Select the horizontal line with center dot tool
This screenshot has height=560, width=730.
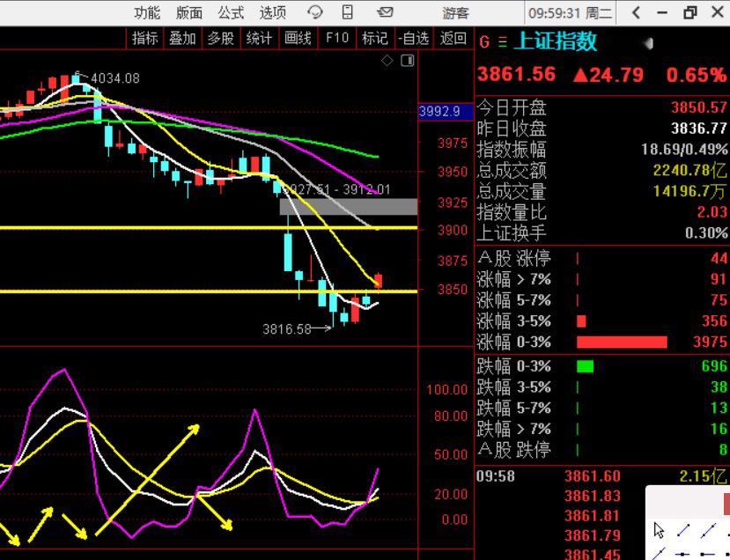(682, 554)
